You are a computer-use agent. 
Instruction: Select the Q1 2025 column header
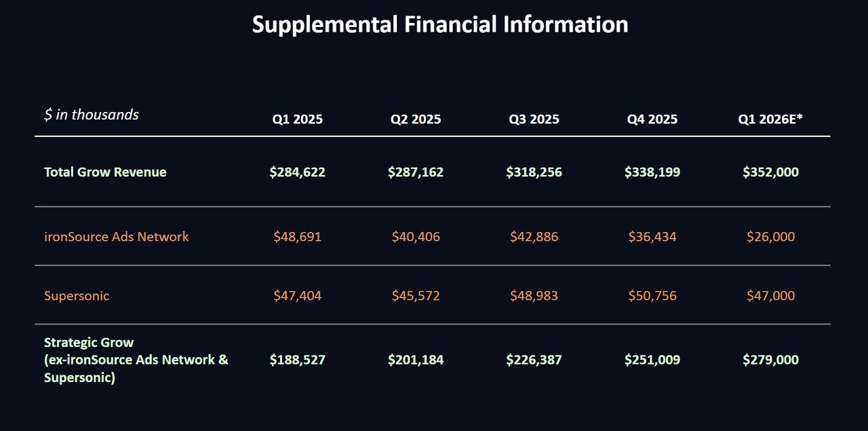pos(298,119)
